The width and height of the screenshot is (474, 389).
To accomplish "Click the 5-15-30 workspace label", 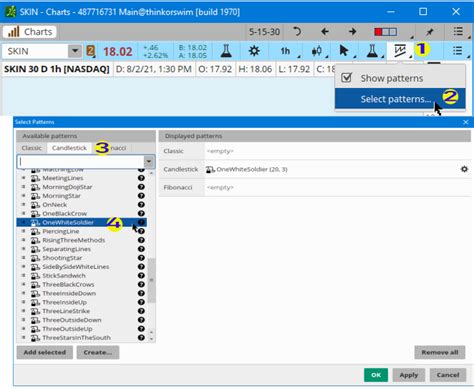I will click(264, 32).
